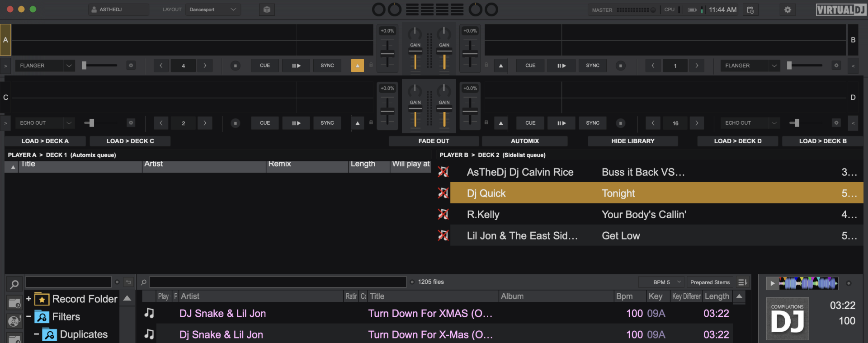Image resolution: width=868 pixels, height=343 pixels.
Task: Click LOAD > DECK C button
Action: pyautogui.click(x=130, y=141)
